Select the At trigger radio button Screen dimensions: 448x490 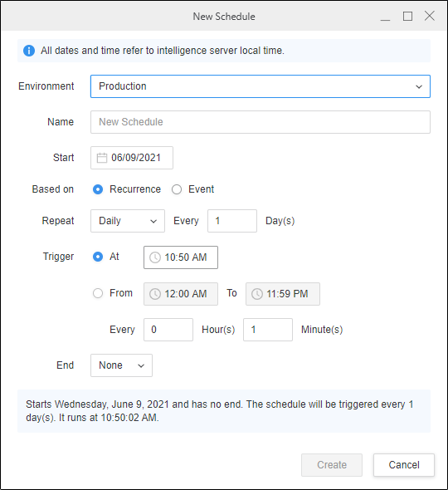point(98,257)
